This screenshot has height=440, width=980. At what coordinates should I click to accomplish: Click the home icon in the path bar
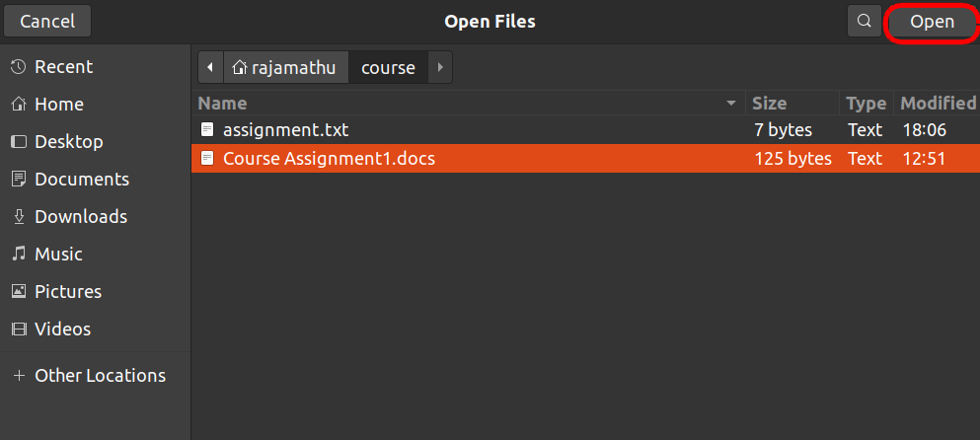coord(240,68)
